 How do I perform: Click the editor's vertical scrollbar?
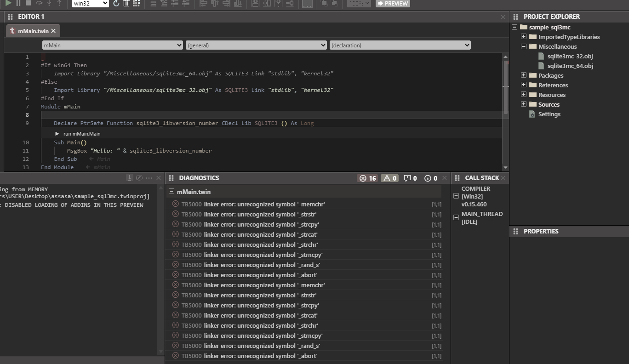tap(506, 87)
